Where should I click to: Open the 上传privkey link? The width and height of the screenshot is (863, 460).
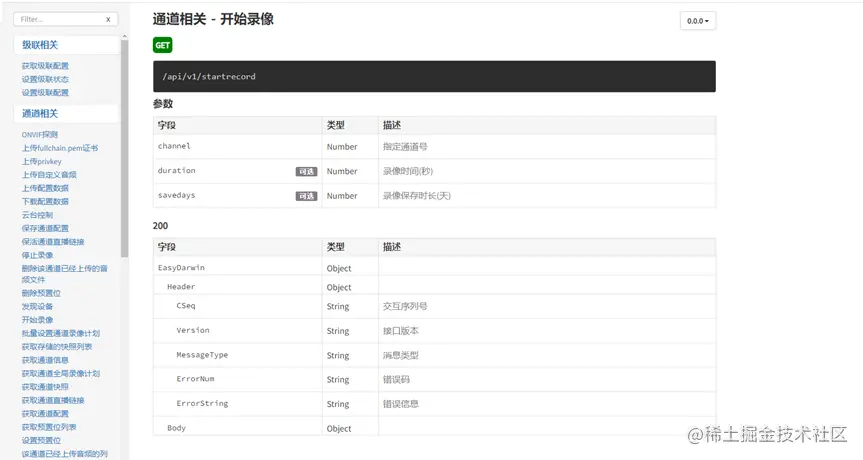[41, 161]
